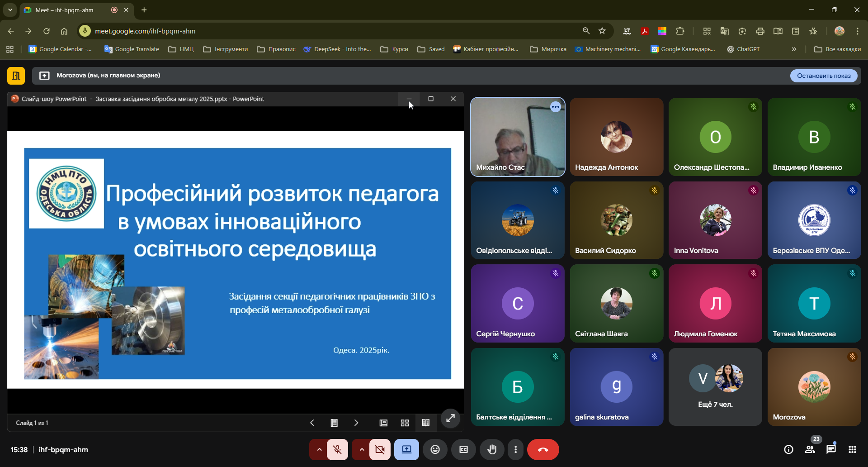Screen dimensions: 868x467
Task: Expand shared presentation to fullscreen
Action: coord(450,419)
